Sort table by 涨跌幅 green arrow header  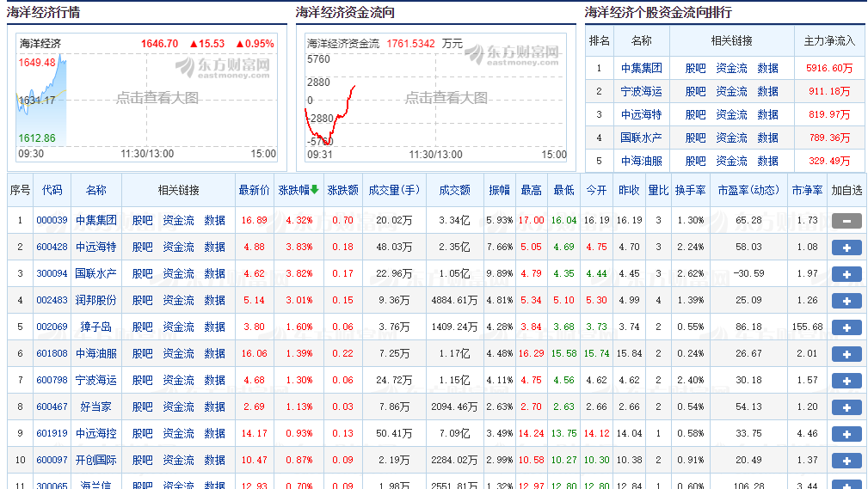[x=299, y=190]
